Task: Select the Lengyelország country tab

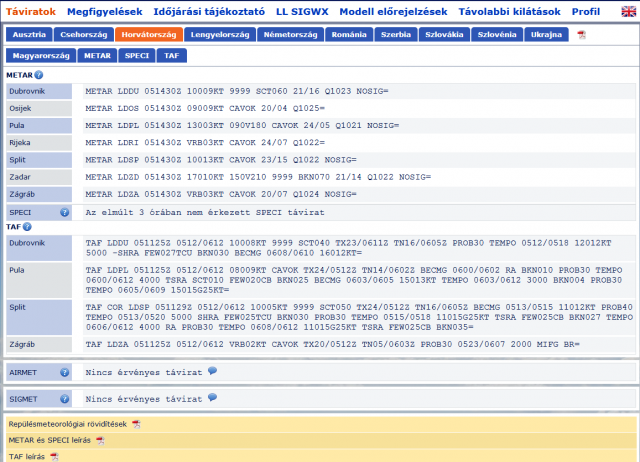Action: tap(220, 35)
